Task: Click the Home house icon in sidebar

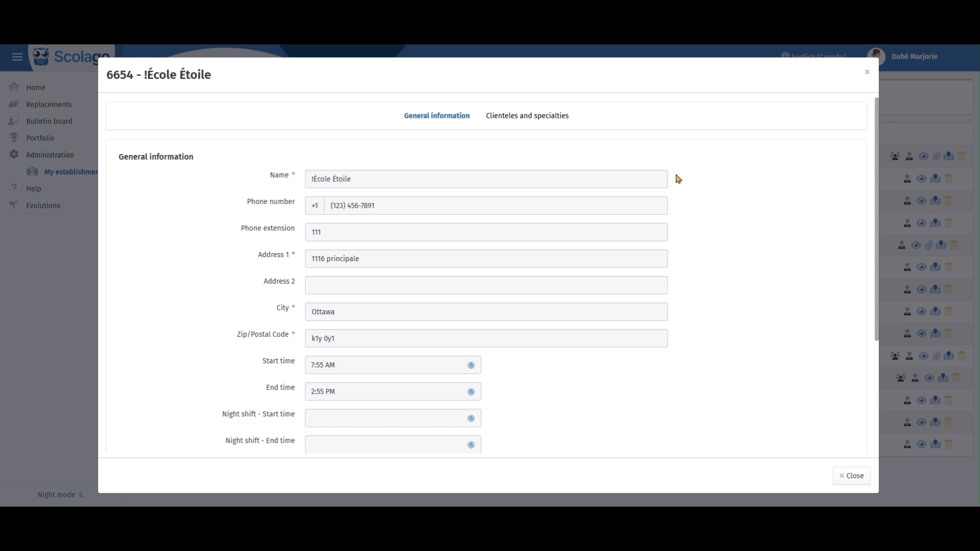Action: tap(14, 87)
